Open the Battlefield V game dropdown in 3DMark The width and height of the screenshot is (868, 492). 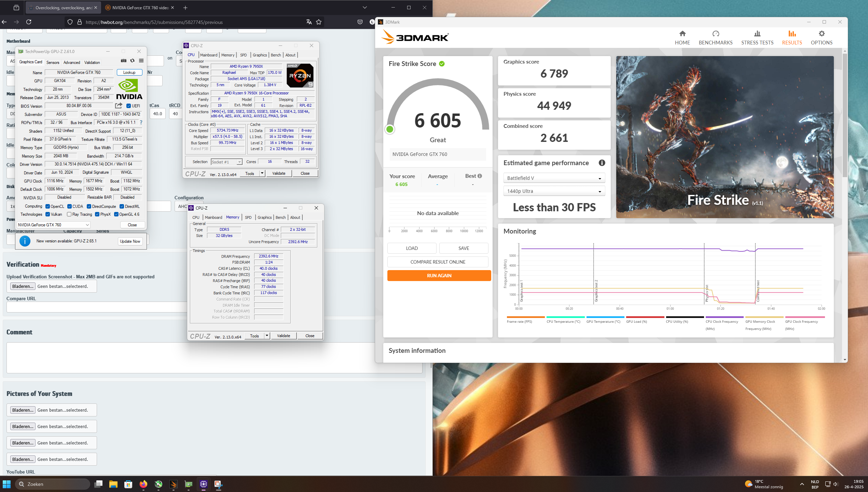point(554,178)
